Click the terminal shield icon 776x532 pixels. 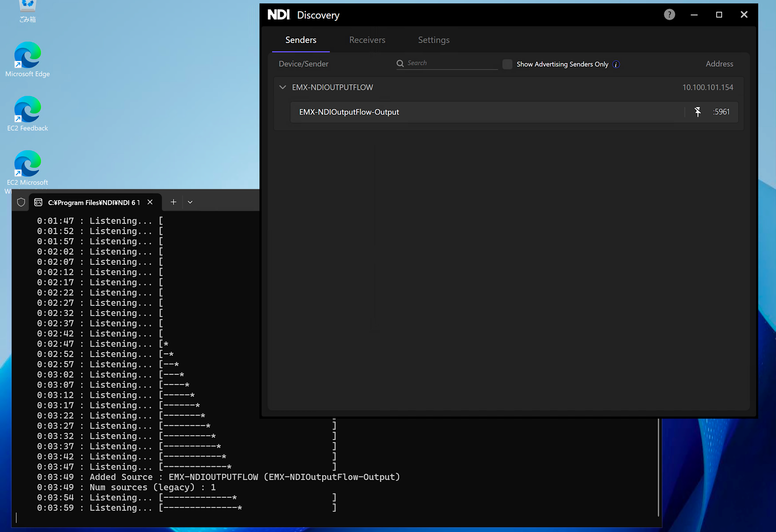[21, 202]
